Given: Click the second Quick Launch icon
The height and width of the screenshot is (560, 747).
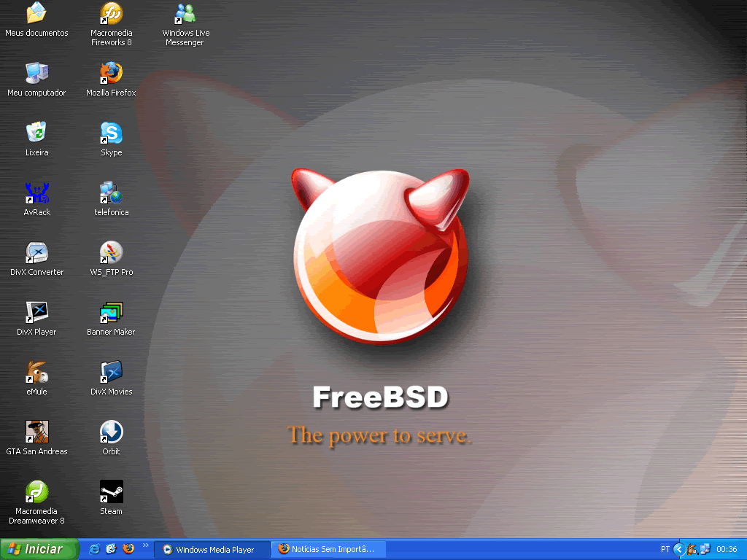Looking at the screenshot, I should pyautogui.click(x=111, y=549).
